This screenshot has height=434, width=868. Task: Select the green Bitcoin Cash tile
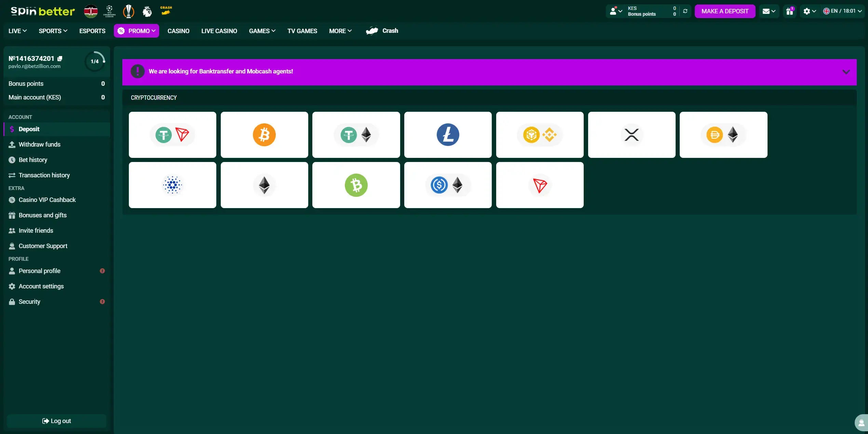click(356, 185)
